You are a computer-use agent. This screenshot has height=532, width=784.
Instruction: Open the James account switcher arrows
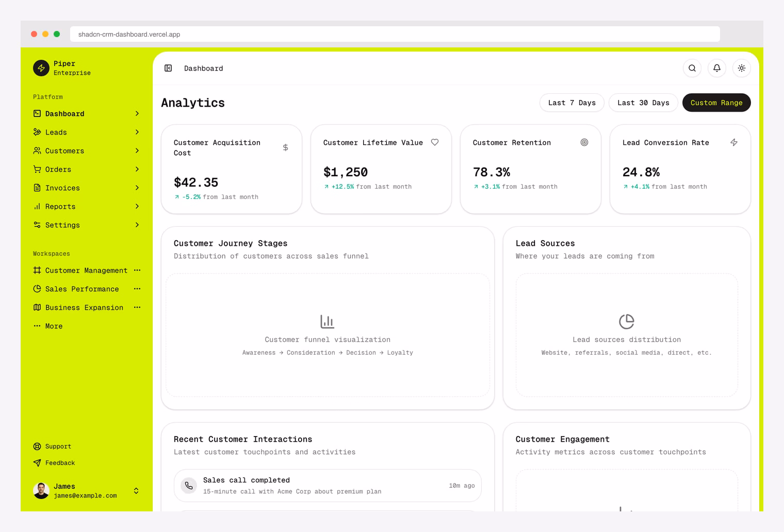pyautogui.click(x=136, y=491)
